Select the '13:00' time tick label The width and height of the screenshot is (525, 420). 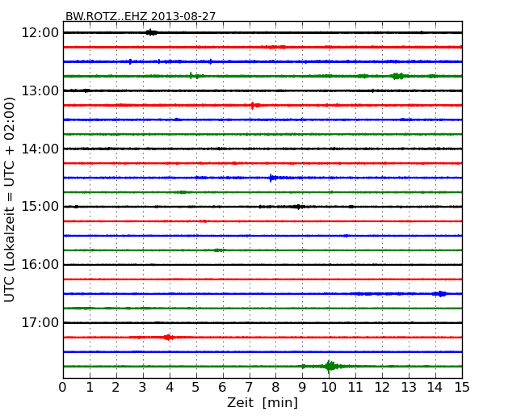(x=40, y=90)
